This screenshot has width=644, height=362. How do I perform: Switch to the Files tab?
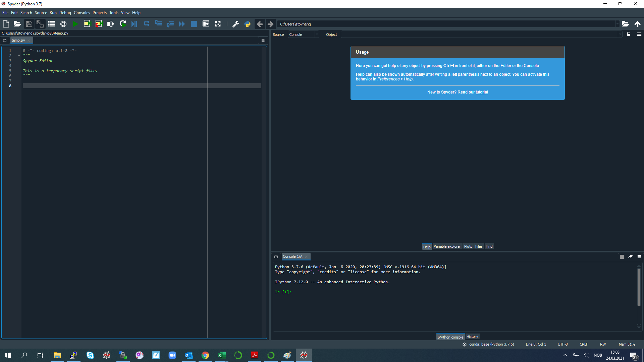pos(479,246)
